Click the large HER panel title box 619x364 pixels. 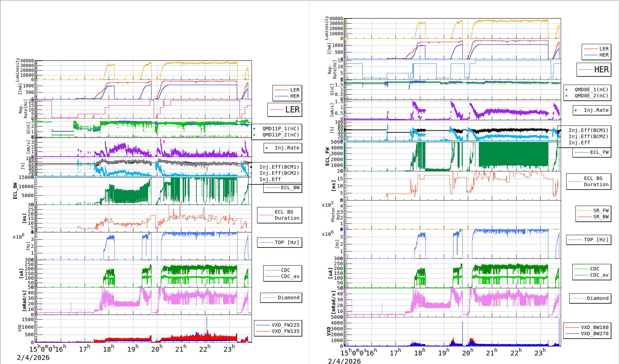point(594,70)
